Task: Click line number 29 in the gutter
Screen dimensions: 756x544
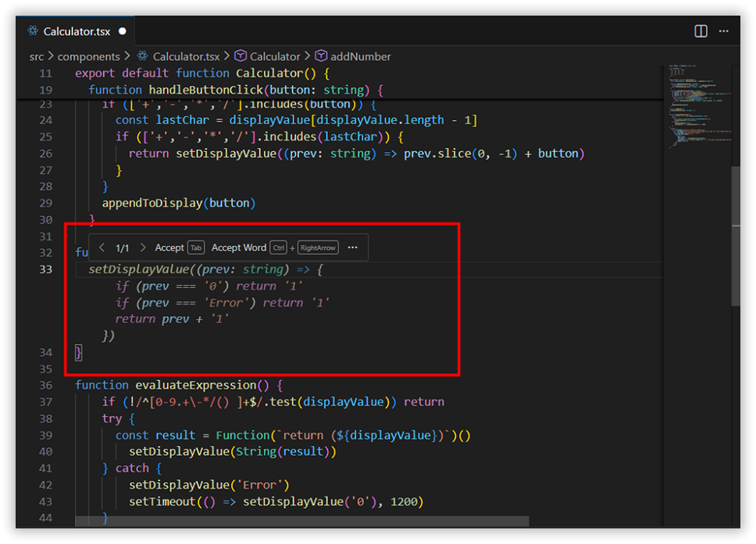Action: [x=46, y=204]
